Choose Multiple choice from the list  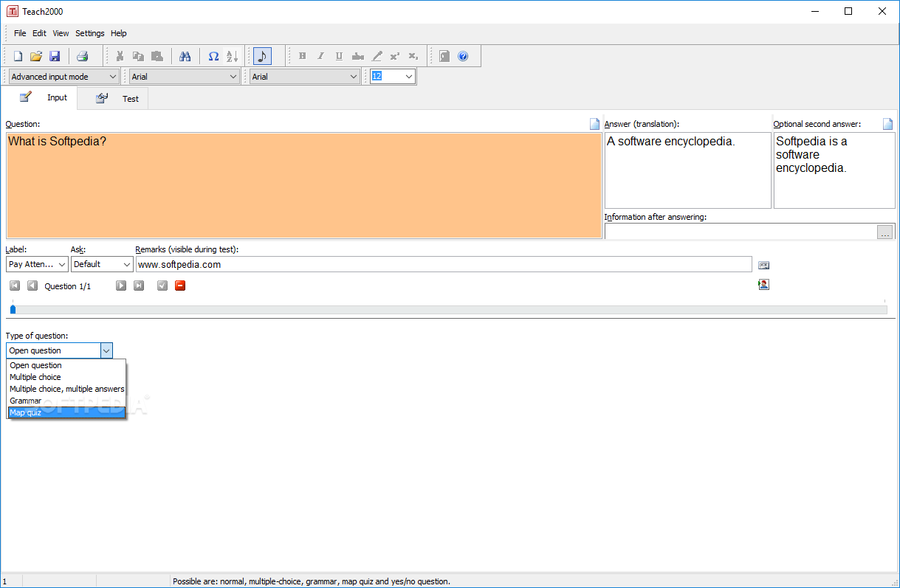(66, 377)
